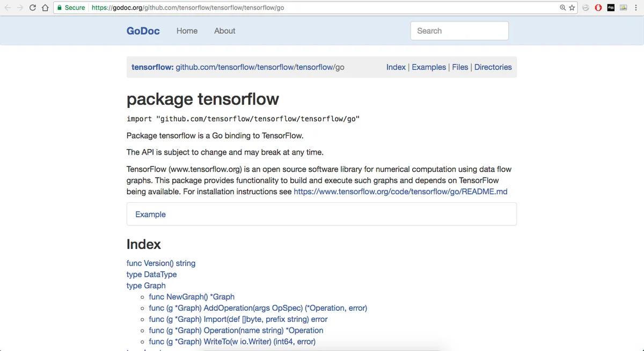Click the green Secure padlock icon
Image resolution: width=644 pixels, height=351 pixels.
(60, 8)
